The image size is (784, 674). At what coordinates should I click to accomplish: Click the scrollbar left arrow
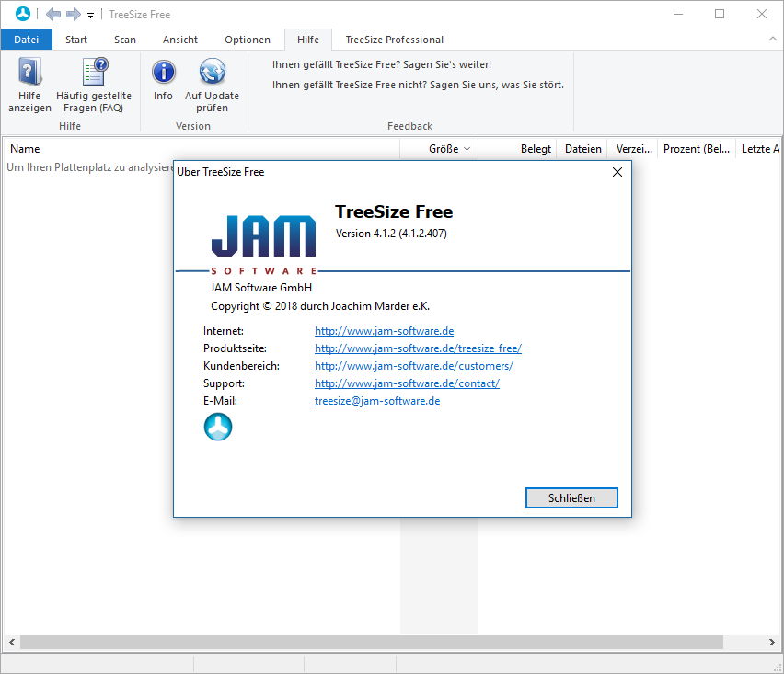click(x=12, y=642)
